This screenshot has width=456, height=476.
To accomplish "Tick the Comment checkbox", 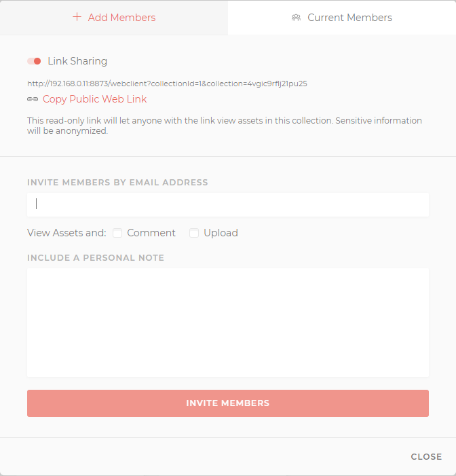I will (x=117, y=233).
